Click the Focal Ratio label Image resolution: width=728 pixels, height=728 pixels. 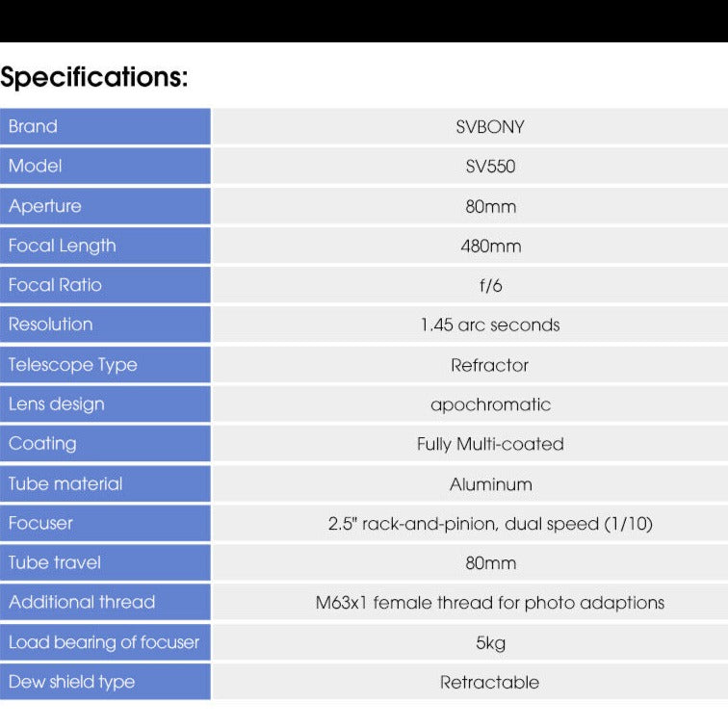(x=55, y=285)
